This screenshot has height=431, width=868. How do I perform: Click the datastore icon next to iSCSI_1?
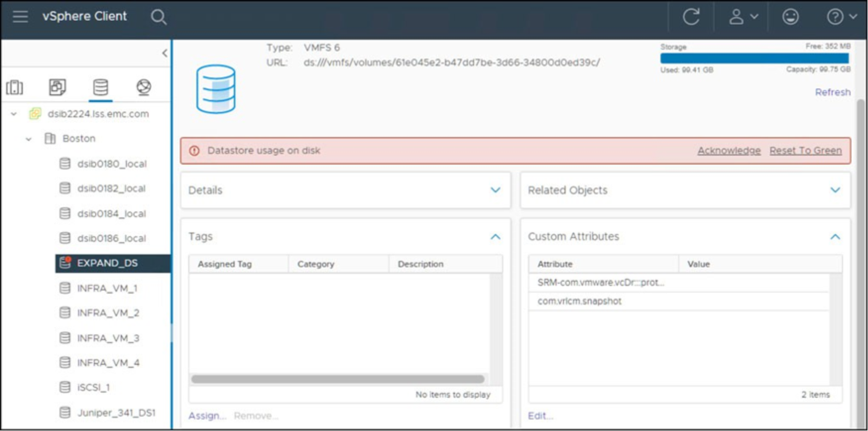click(65, 387)
